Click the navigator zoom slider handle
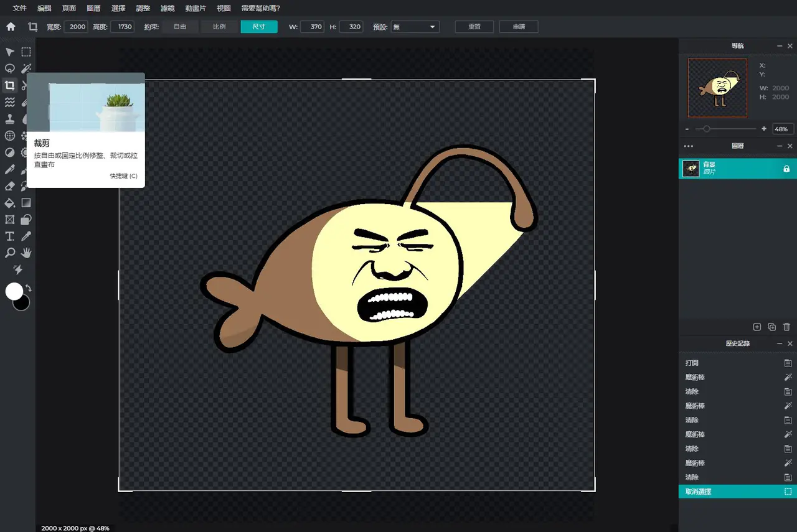The width and height of the screenshot is (797, 532). pyautogui.click(x=706, y=129)
